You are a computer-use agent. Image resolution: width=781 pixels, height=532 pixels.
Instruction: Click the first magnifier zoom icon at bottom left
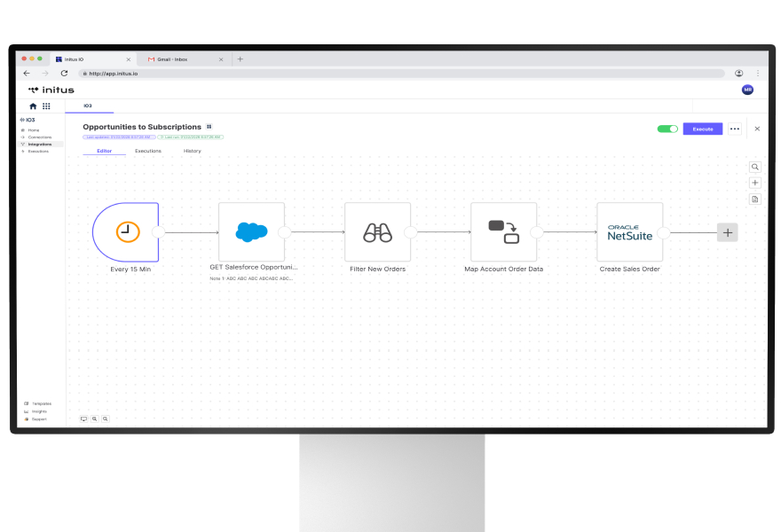click(x=95, y=419)
